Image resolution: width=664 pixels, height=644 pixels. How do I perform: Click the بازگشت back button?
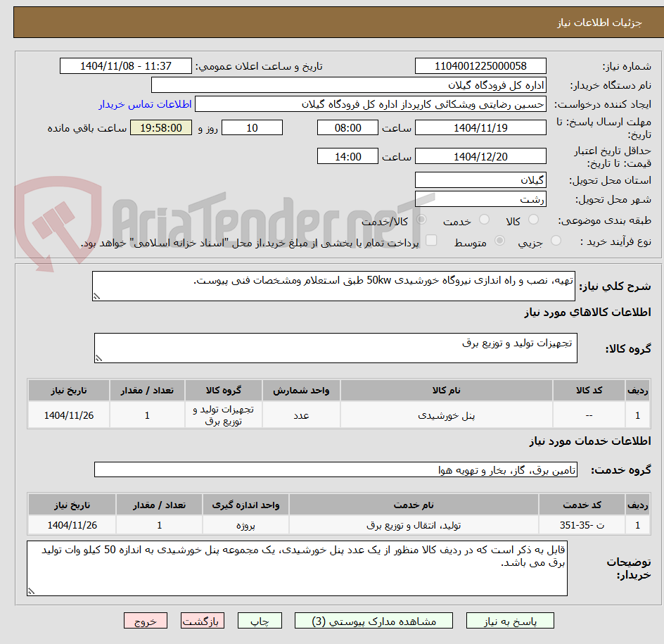(x=202, y=621)
